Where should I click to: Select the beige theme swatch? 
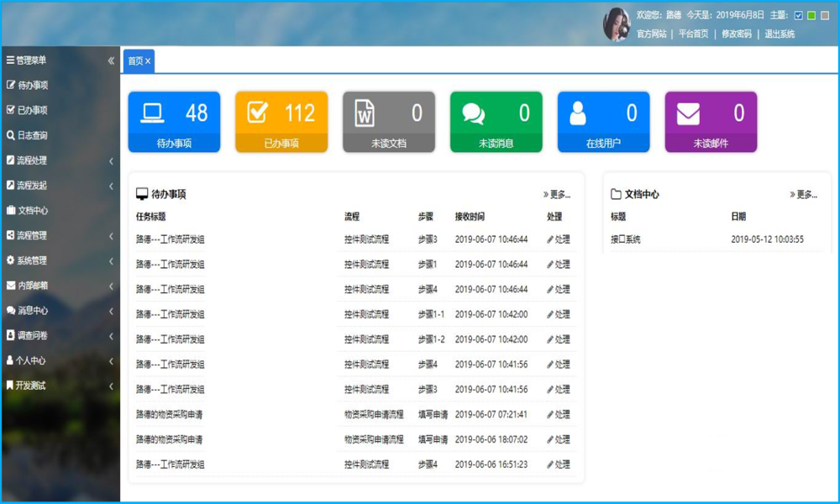pyautogui.click(x=825, y=15)
